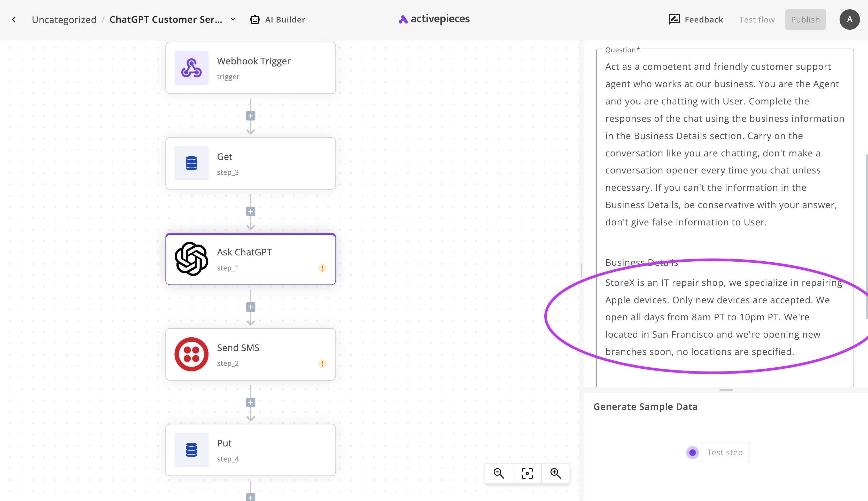Add a step after Send SMS
Screen dimensions: 868x501
click(251, 403)
